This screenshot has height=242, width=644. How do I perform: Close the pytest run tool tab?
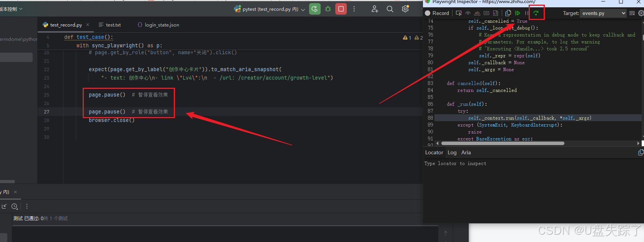(x=15, y=192)
